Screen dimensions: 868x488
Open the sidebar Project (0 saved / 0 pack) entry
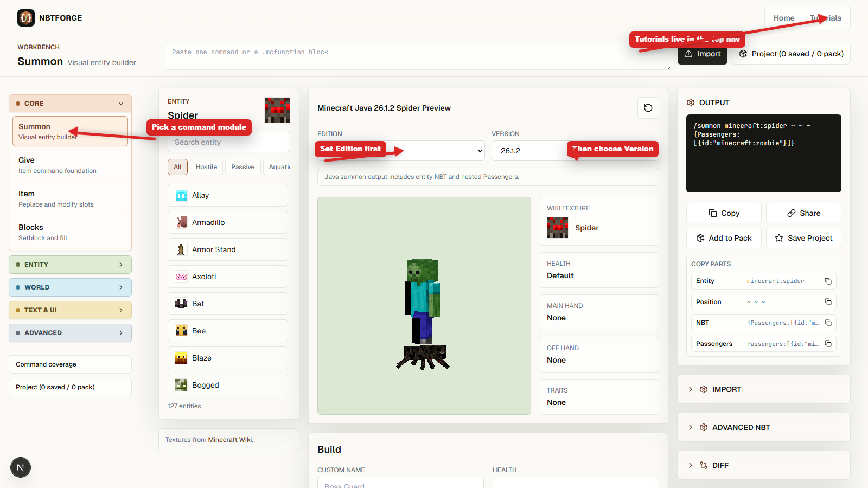tap(70, 387)
